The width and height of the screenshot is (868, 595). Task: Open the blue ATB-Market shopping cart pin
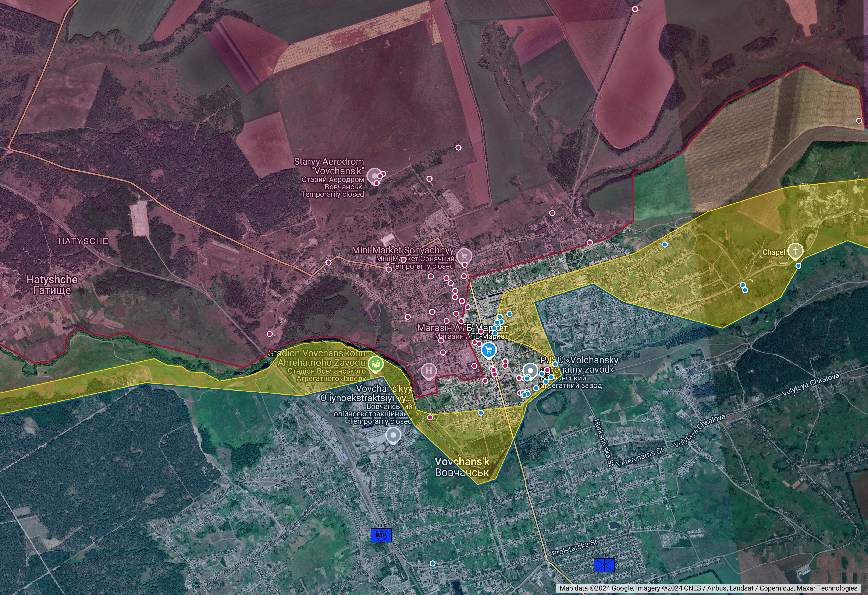(488, 351)
